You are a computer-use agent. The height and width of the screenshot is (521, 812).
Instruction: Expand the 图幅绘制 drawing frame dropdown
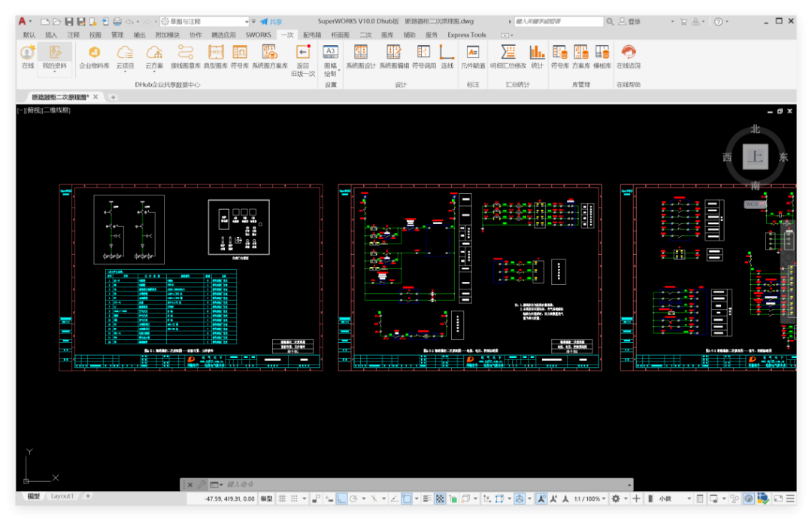pos(338,71)
